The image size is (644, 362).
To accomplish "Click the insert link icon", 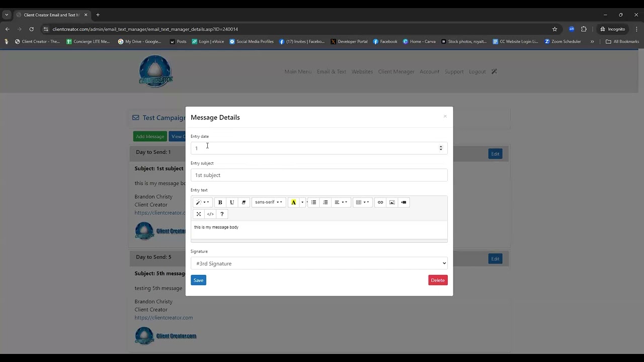I will 380,202.
